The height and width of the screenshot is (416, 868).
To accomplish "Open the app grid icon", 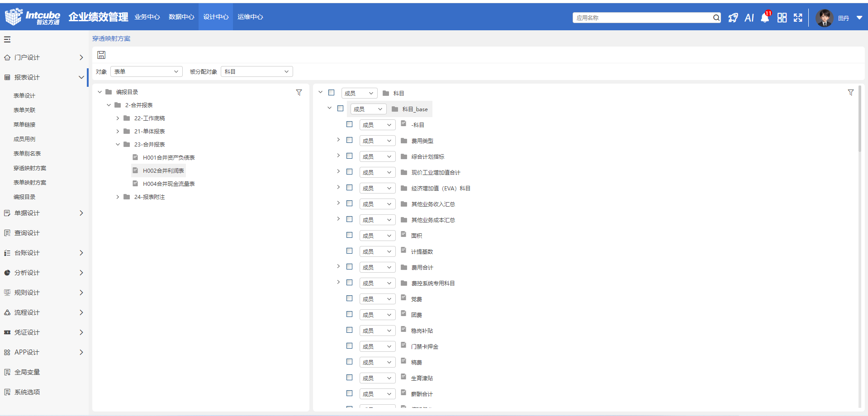I will [782, 18].
